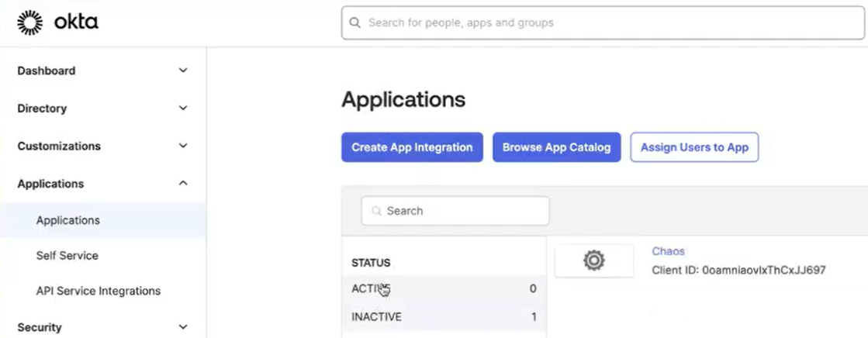Click Assign Users to App button
The image size is (868, 338).
pos(694,147)
